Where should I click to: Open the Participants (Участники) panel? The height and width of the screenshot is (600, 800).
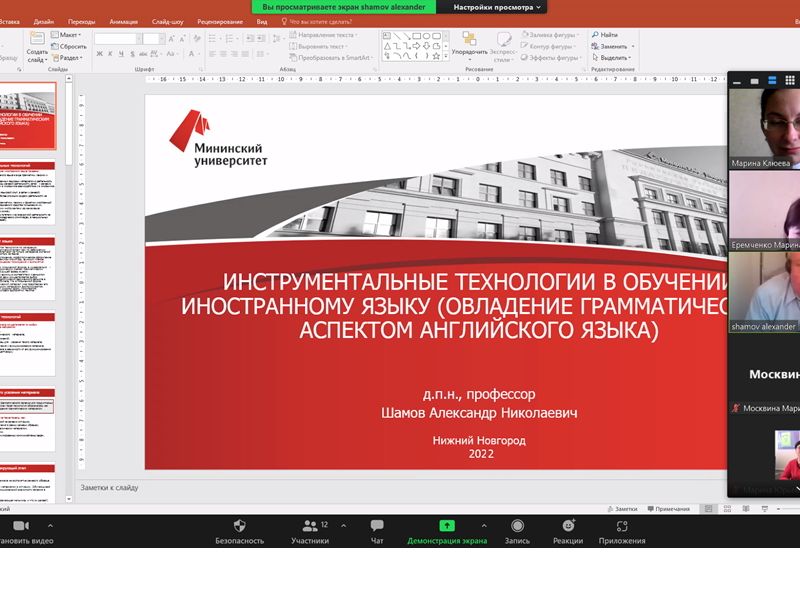point(309,526)
